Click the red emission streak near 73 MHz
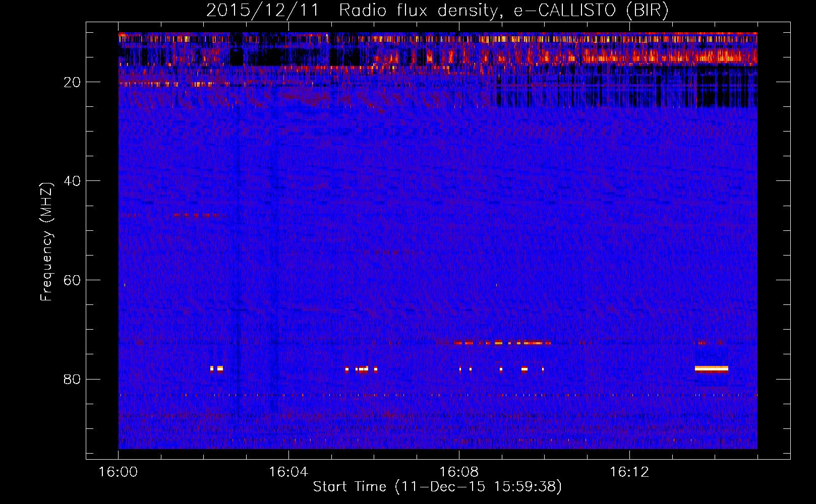This screenshot has width=816, height=504. pos(502,343)
